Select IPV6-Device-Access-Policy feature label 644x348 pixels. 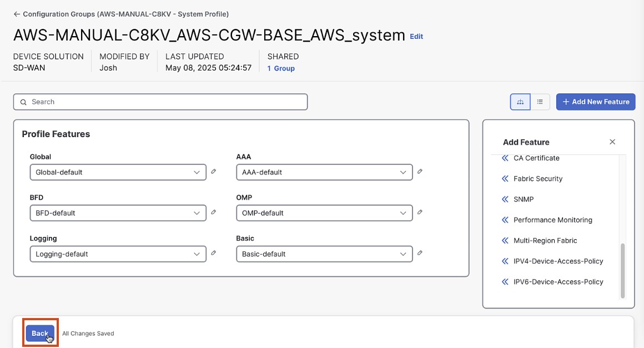point(558,281)
